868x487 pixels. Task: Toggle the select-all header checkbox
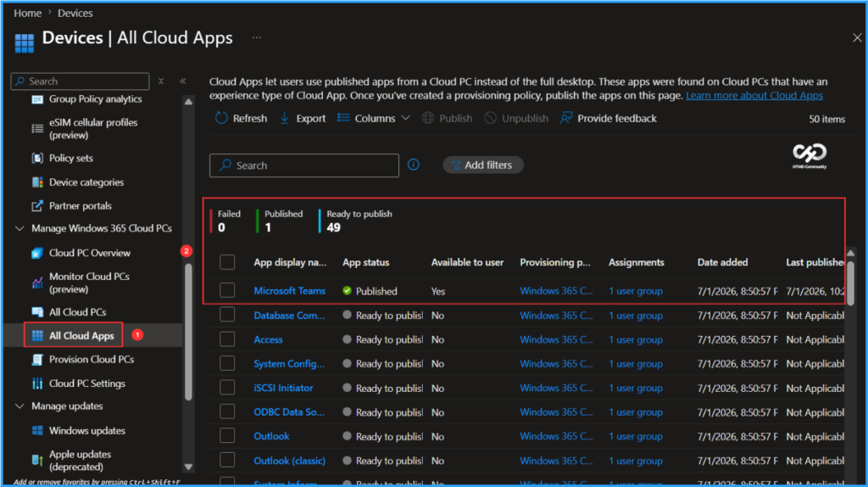click(x=227, y=262)
